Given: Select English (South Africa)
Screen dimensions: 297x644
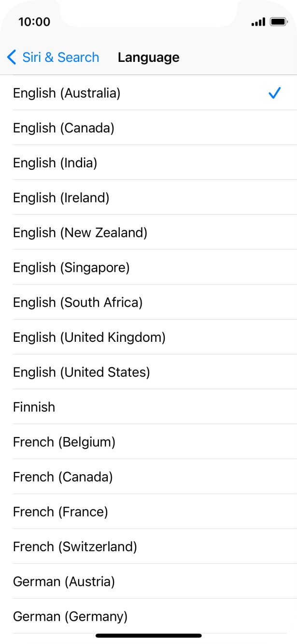Looking at the screenshot, I should click(x=77, y=302).
